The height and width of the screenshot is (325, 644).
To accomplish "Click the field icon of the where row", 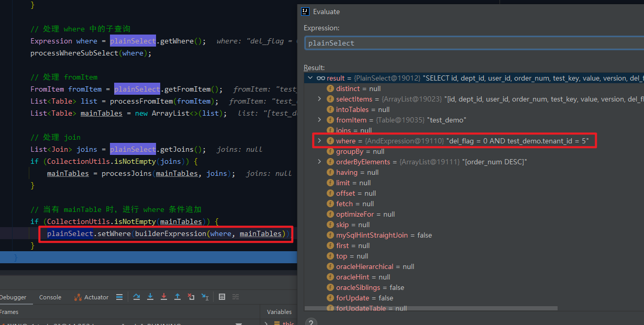I will pyautogui.click(x=330, y=141).
